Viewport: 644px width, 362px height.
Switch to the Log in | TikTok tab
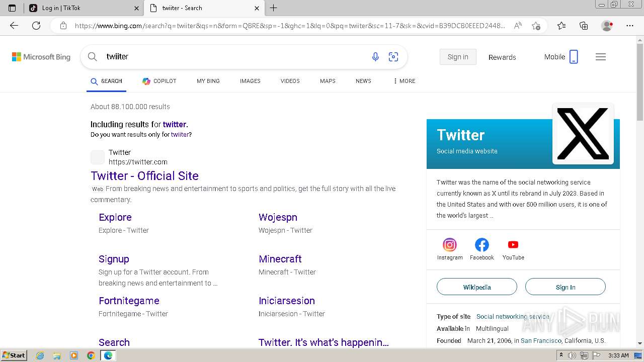point(84,8)
